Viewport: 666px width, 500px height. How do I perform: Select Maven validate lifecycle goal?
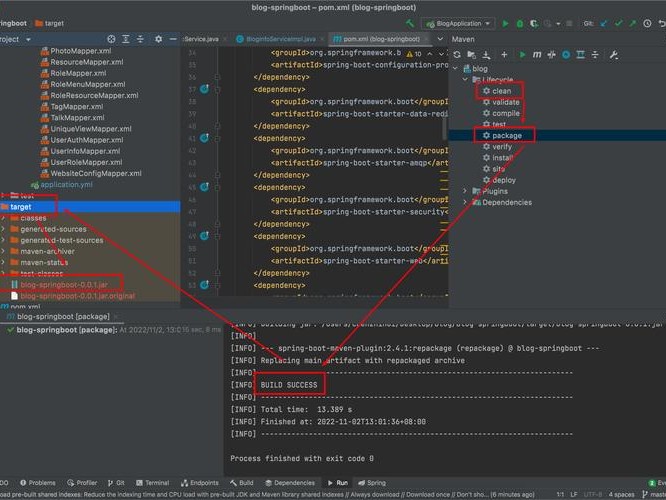tap(501, 102)
